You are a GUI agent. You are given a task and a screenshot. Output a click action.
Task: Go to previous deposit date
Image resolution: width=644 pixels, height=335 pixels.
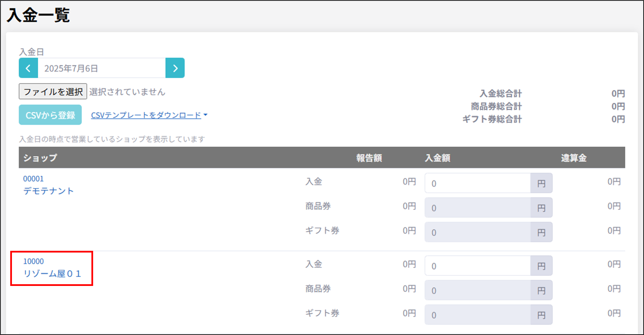click(x=28, y=68)
